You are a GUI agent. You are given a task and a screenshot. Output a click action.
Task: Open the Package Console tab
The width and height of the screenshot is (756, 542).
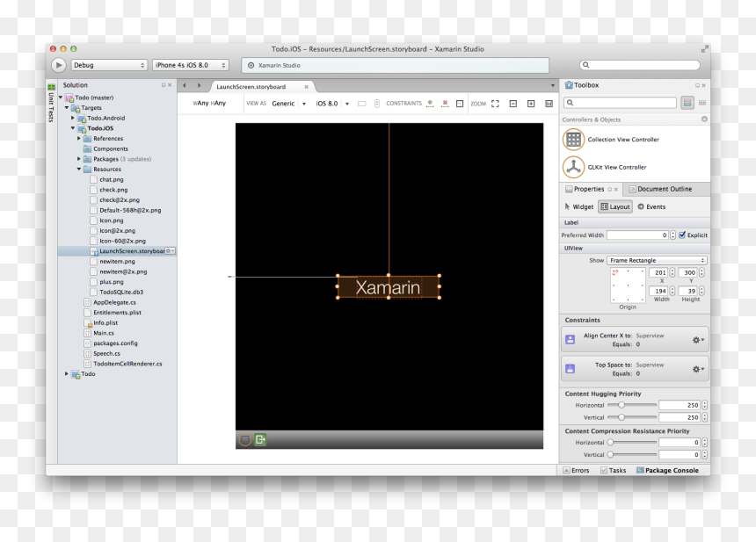667,470
